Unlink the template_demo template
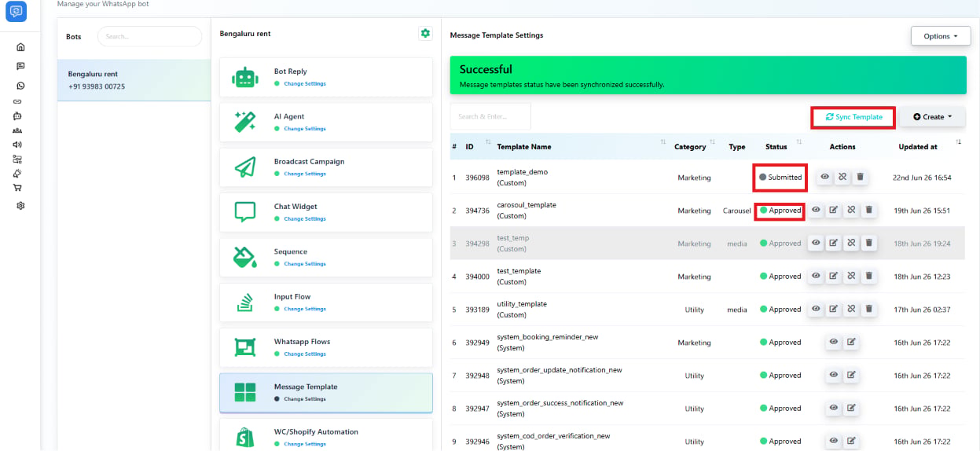This screenshot has height=451, width=980. (842, 178)
